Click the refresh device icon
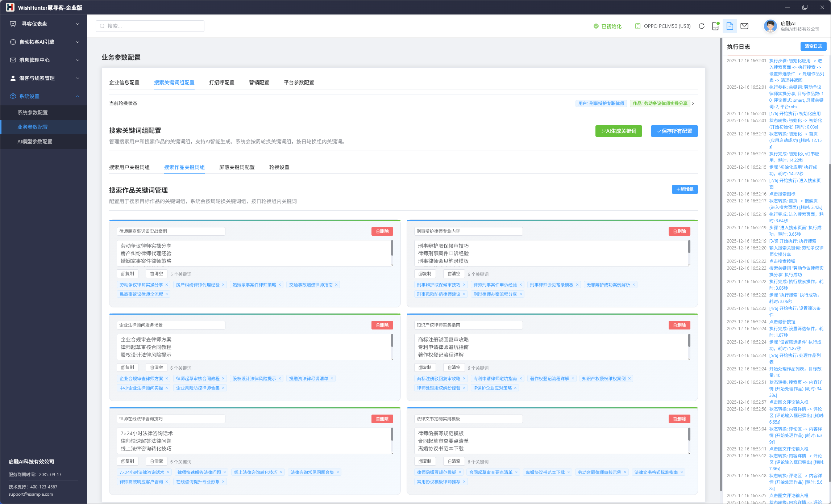This screenshot has height=504, width=831. coord(702,26)
